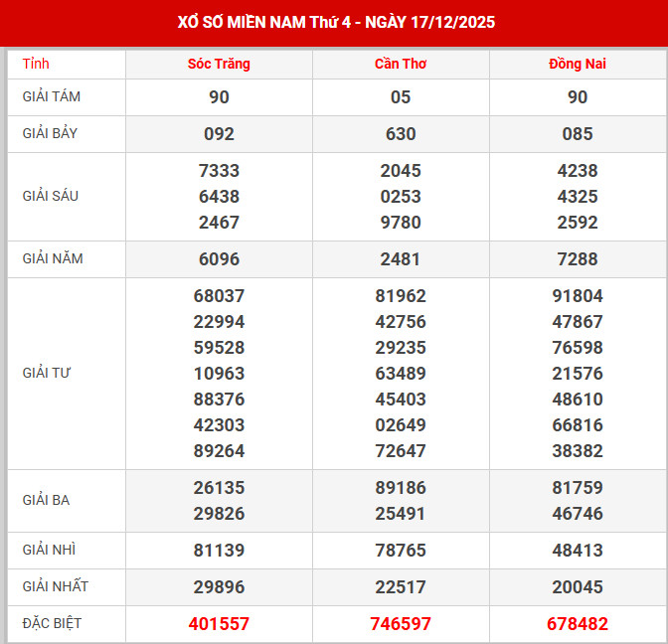668x644 pixels.
Task: Select the Giải Sáu row label
Action: (51, 196)
